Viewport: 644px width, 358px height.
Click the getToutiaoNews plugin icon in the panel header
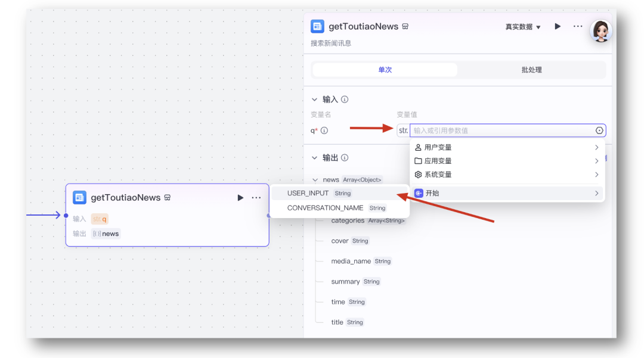tap(317, 27)
